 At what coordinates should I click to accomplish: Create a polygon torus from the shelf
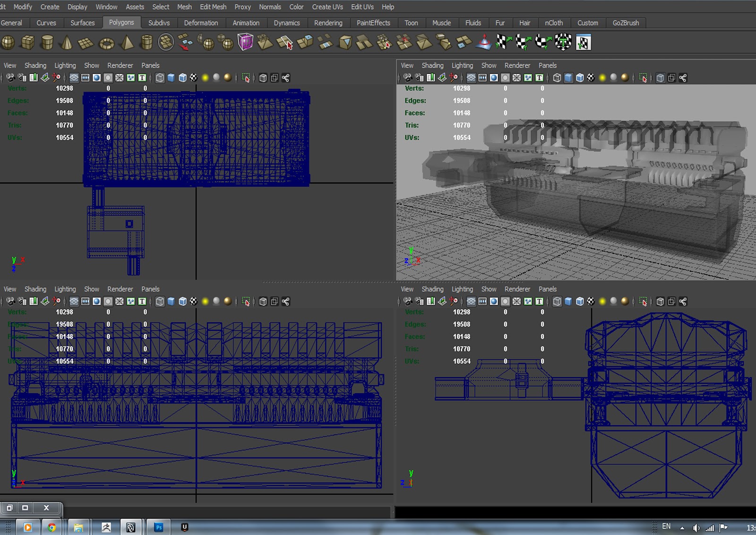(106, 43)
